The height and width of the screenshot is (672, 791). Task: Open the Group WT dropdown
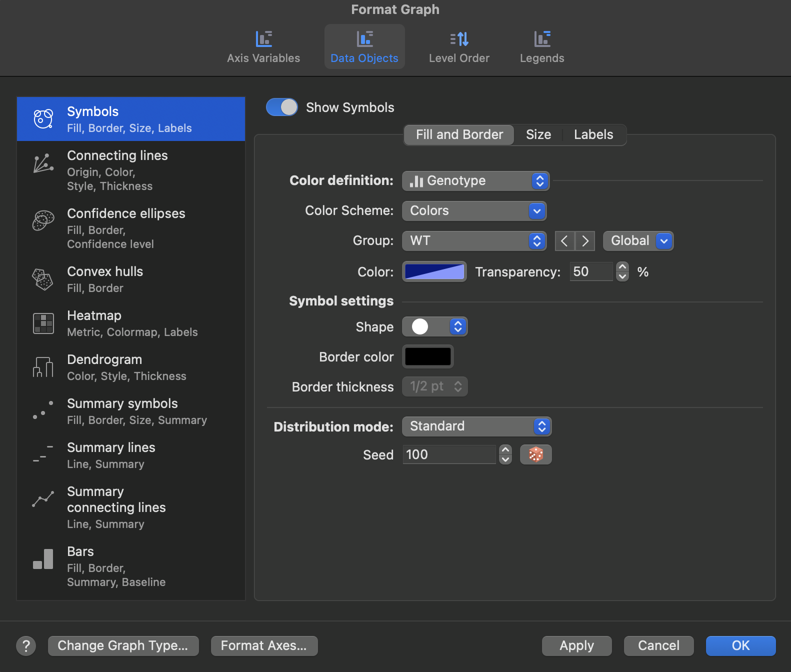click(474, 240)
